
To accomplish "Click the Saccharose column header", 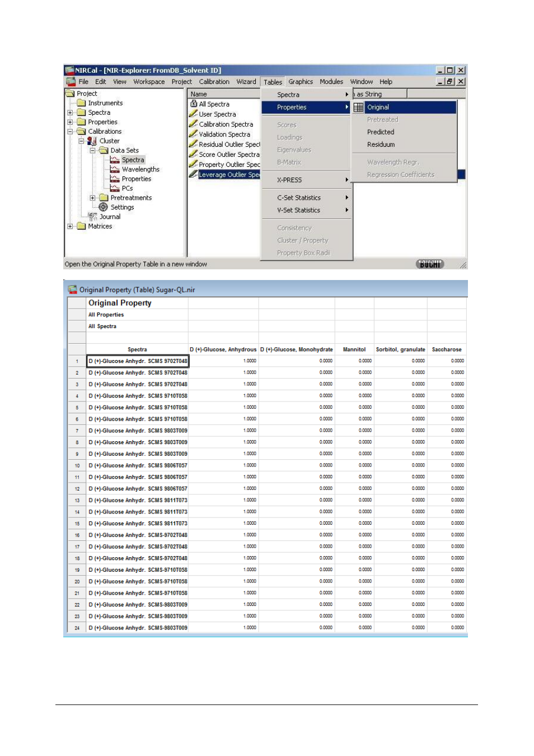I will pos(447,349).
